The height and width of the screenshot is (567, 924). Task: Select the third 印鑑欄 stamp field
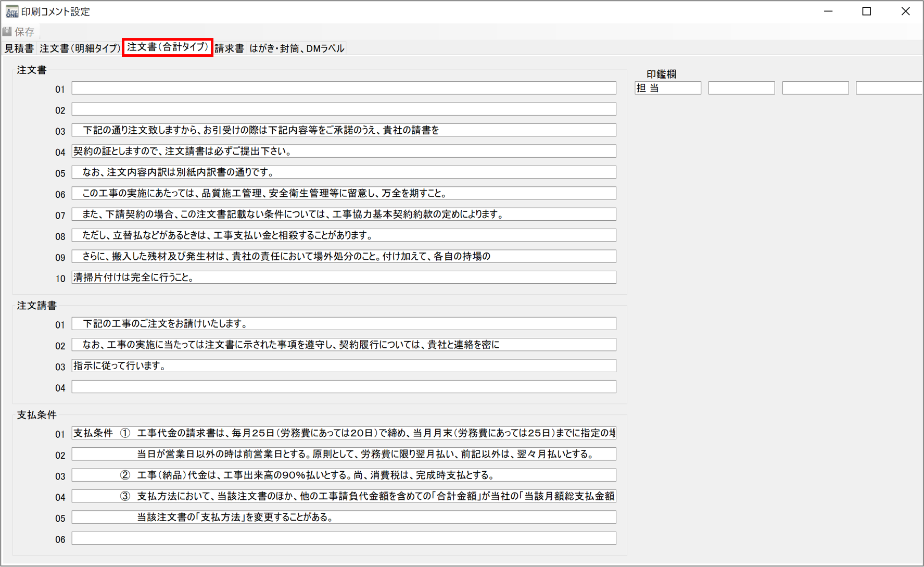coord(815,89)
